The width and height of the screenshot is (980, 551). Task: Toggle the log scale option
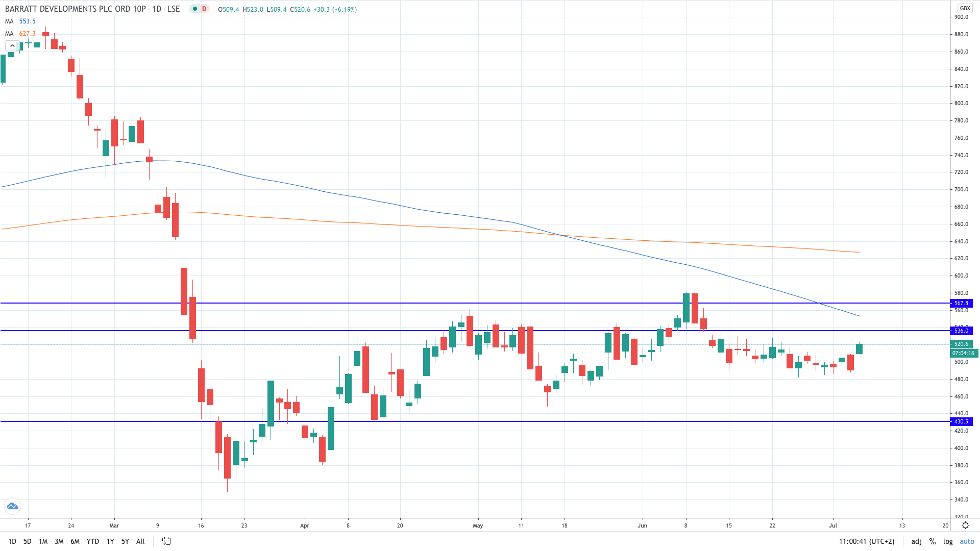pyautogui.click(x=948, y=541)
